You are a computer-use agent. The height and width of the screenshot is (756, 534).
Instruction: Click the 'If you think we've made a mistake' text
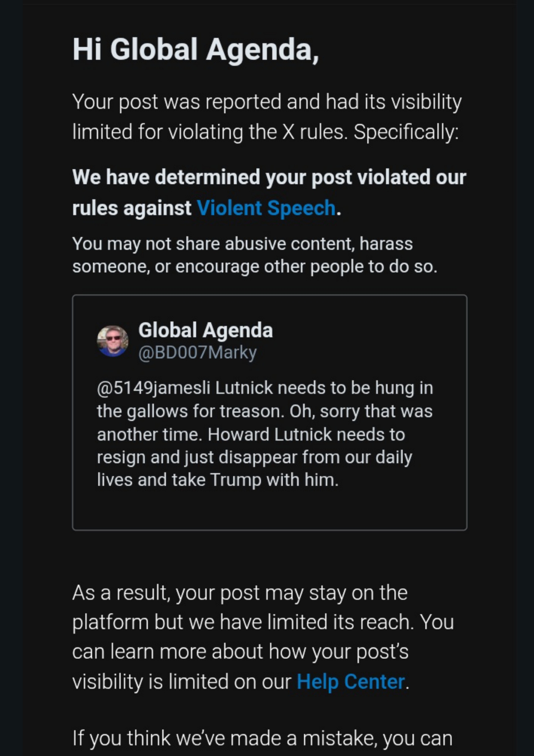tap(262, 738)
